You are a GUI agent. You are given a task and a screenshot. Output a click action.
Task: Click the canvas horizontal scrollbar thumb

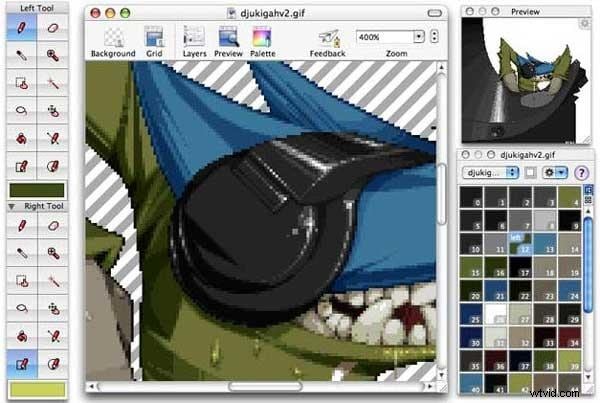pyautogui.click(x=265, y=387)
